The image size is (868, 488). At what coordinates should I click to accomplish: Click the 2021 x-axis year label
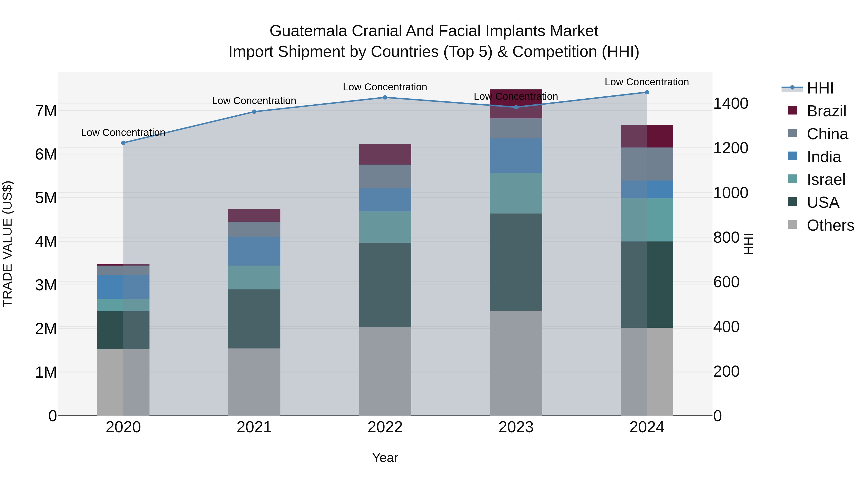coord(254,427)
